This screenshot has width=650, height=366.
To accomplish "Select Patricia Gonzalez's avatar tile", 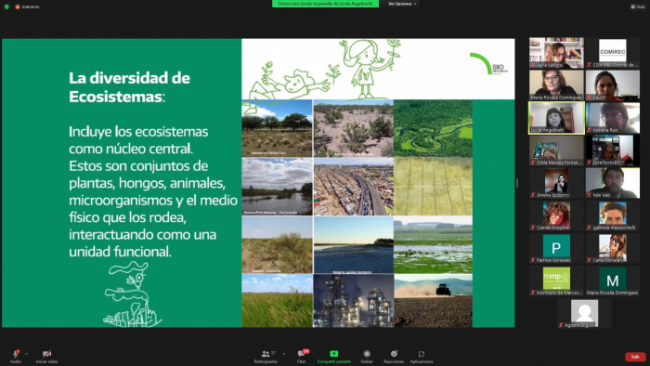I will [x=556, y=248].
